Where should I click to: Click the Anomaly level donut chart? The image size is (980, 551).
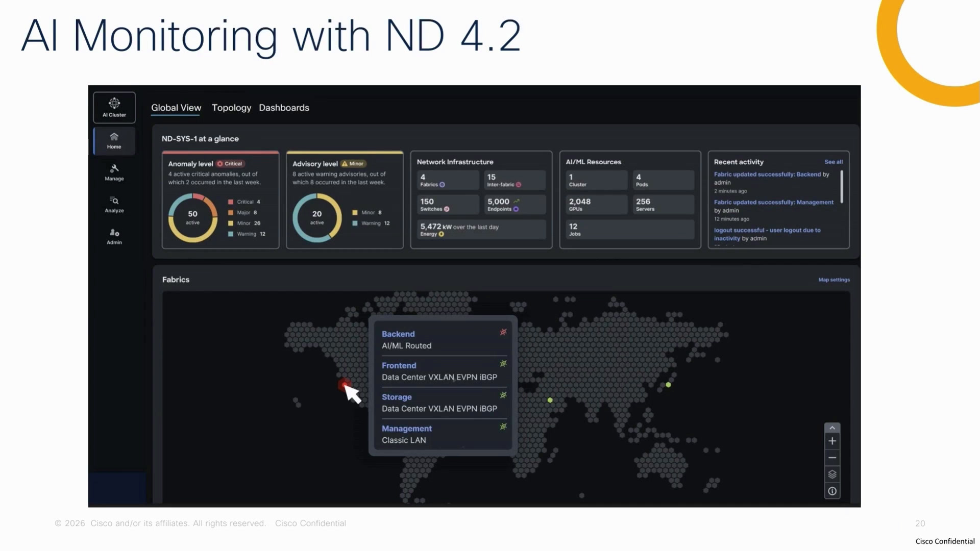click(x=193, y=218)
